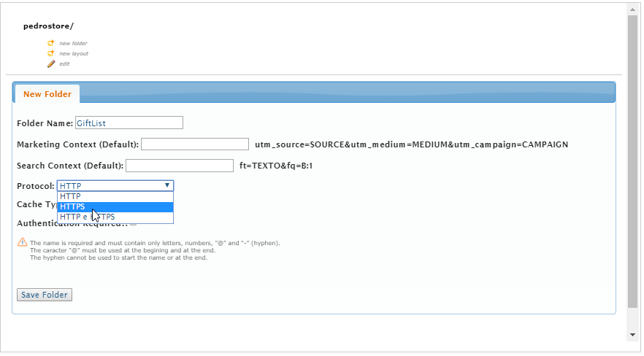Screen dimensions: 644x356
Task: Collapse the Protocol dropdown via its arrow
Action: point(167,186)
